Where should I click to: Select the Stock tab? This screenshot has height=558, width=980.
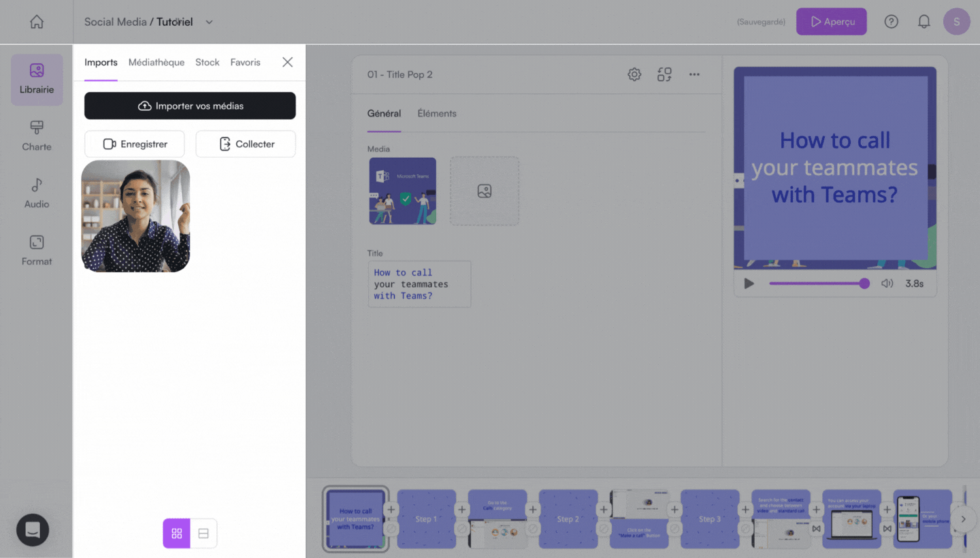click(x=208, y=62)
